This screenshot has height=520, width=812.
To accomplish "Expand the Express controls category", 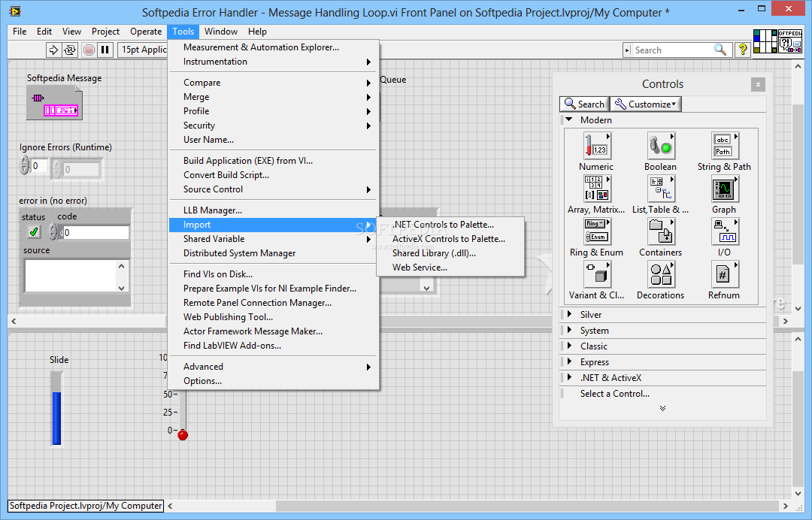I will pyautogui.click(x=570, y=361).
